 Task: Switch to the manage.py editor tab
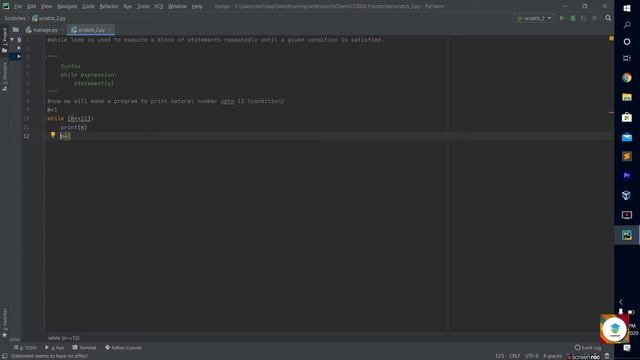click(x=44, y=30)
